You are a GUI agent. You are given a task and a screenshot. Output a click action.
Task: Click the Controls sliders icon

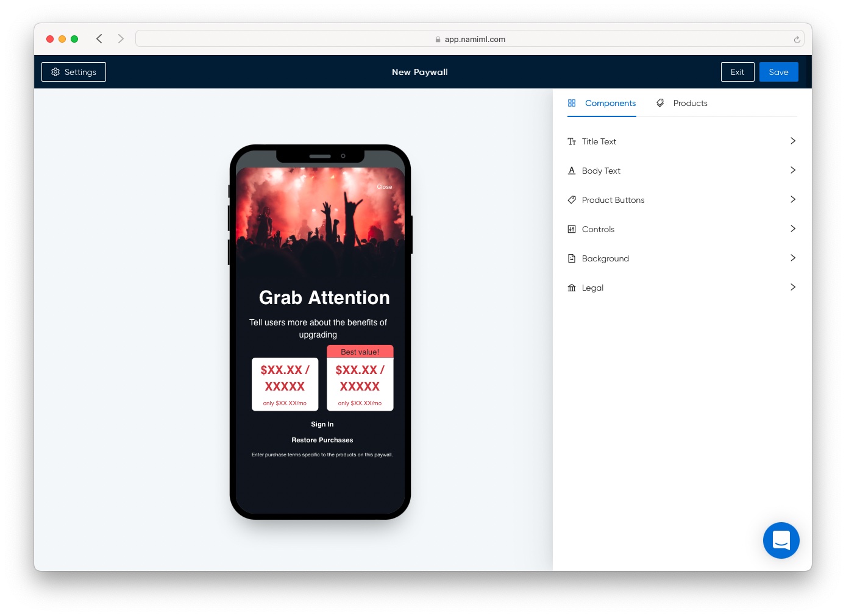(572, 229)
